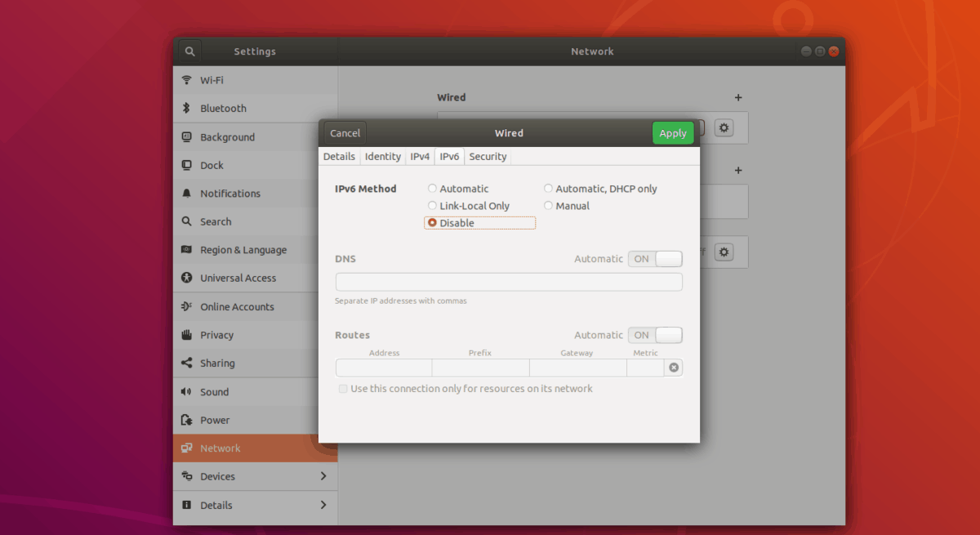
Task: Open the Privacy settings panel
Action: pyautogui.click(x=216, y=335)
